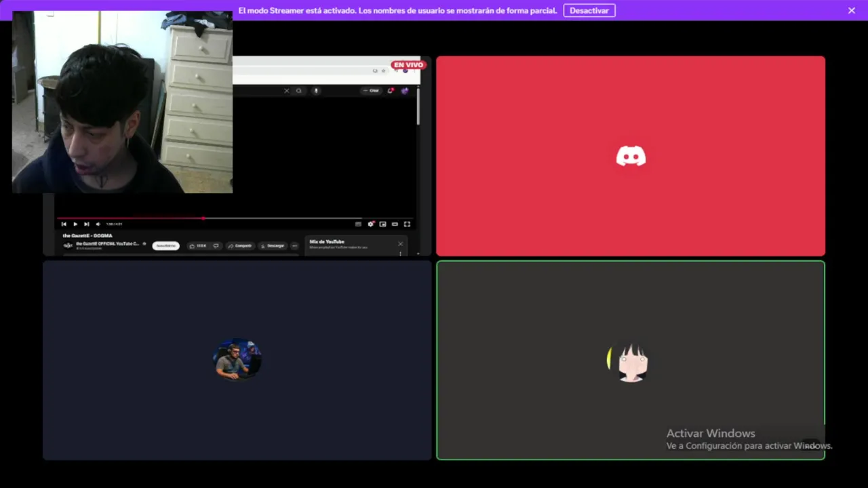Open the GazettE OFFICIAL channel name
Screen dimensions: 868x488
point(107,243)
